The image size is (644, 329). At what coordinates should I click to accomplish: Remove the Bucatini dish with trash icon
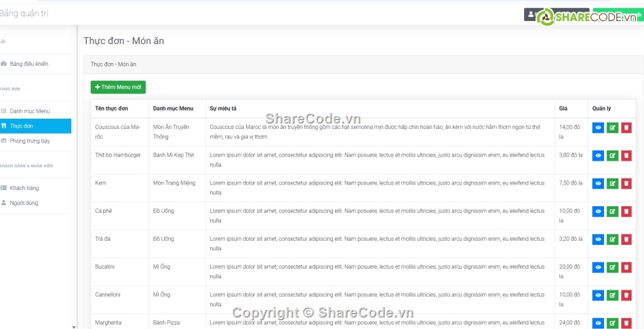[x=626, y=267]
